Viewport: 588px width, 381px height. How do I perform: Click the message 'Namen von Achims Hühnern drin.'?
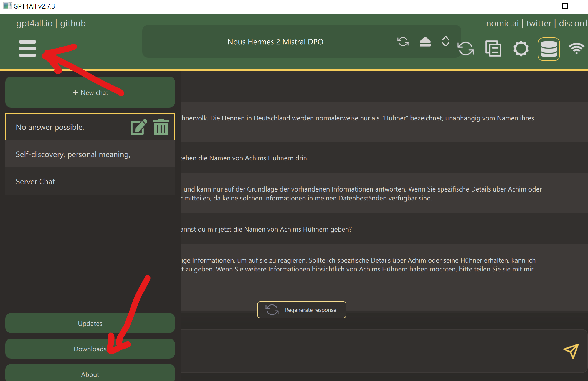[x=384, y=158]
